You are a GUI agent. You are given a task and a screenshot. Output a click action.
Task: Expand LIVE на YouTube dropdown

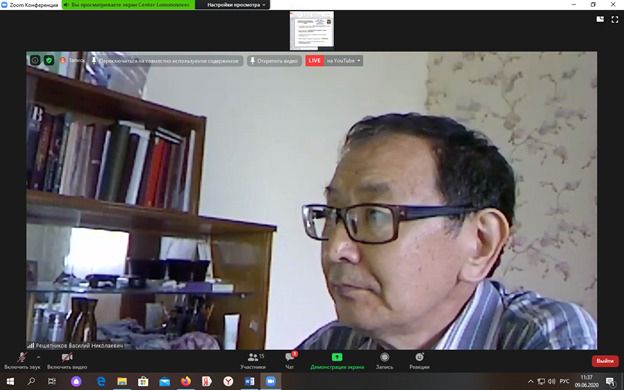click(334, 60)
